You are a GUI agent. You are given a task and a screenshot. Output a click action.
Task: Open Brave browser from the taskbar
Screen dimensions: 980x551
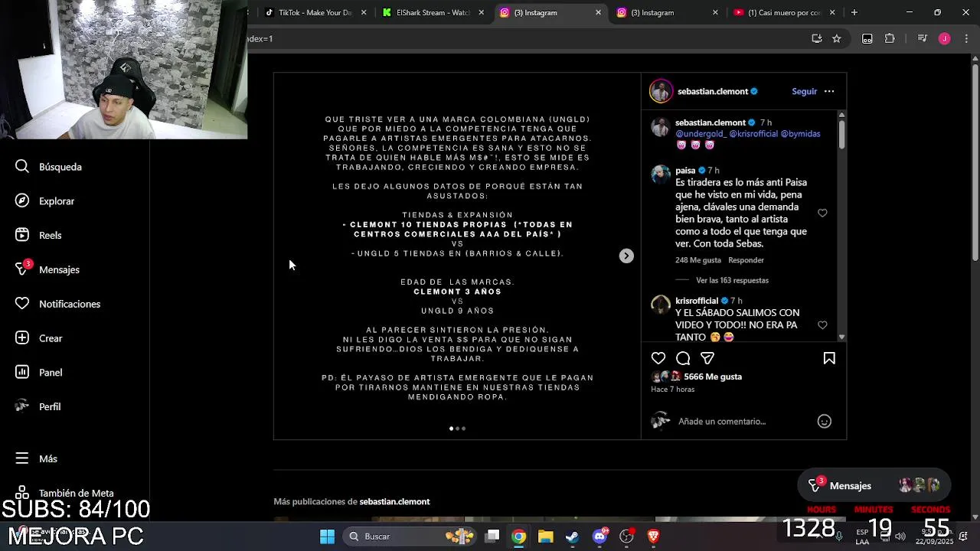coord(653,536)
